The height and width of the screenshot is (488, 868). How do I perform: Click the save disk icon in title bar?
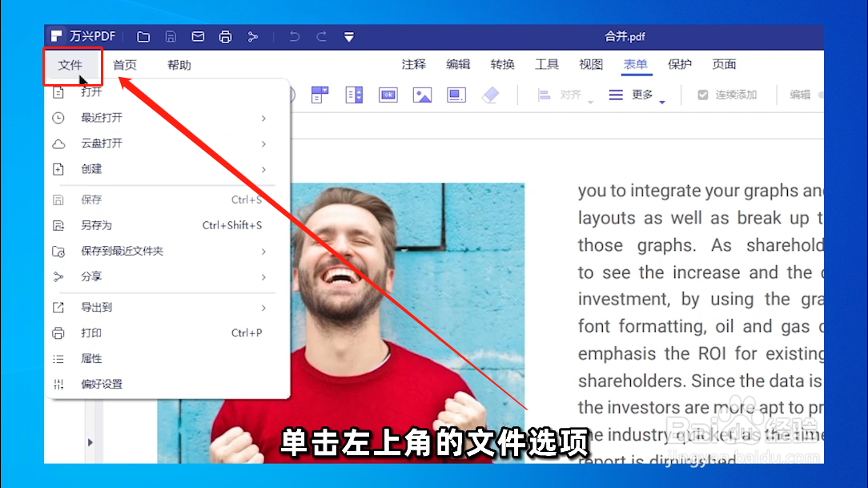coord(171,37)
